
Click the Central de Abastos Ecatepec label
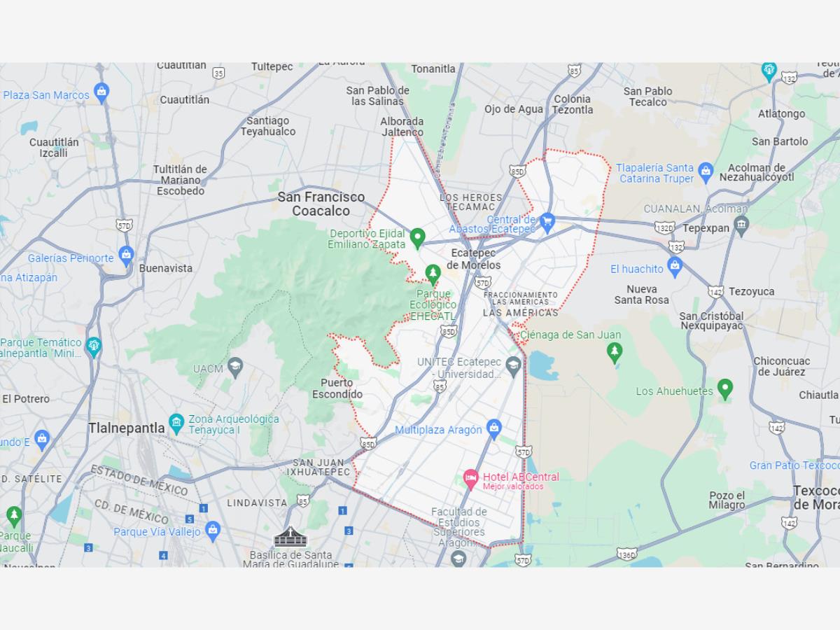492,224
